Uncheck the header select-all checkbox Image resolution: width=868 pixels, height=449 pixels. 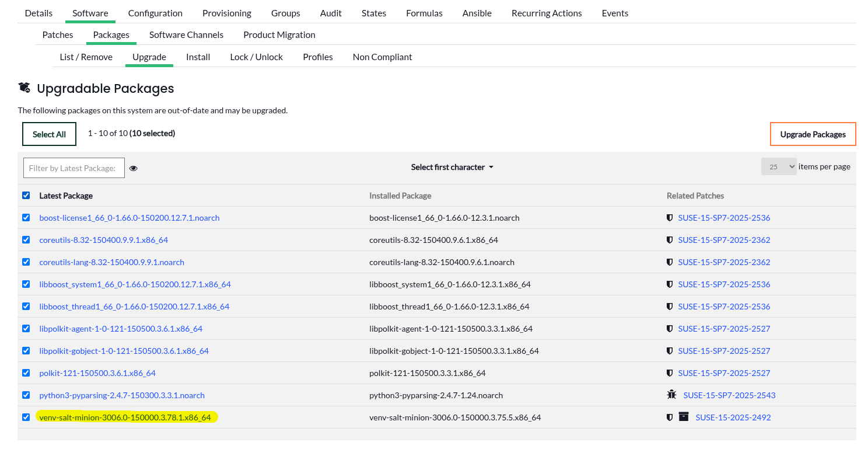pyautogui.click(x=26, y=196)
